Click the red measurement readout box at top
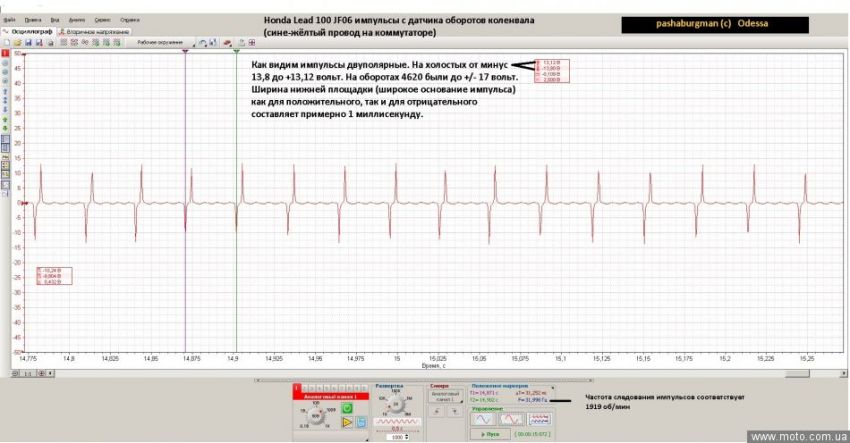This screenshot has width=850, height=443. click(x=552, y=70)
